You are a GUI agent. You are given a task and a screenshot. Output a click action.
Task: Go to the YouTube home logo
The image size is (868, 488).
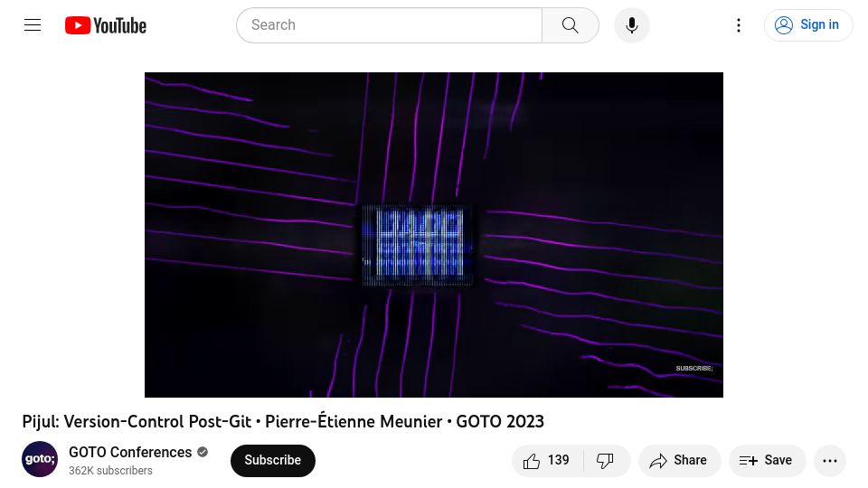tap(106, 25)
